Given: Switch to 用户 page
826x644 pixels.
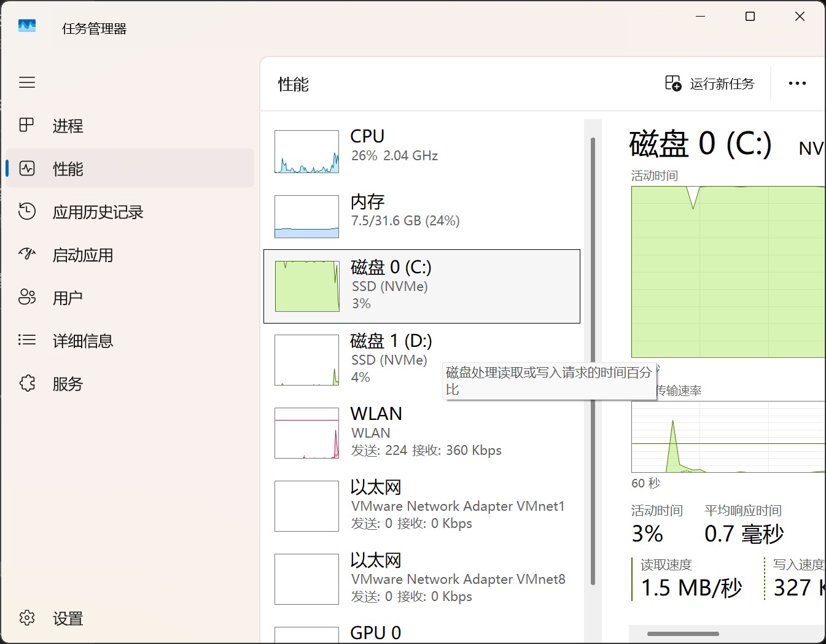Looking at the screenshot, I should pos(130,297).
